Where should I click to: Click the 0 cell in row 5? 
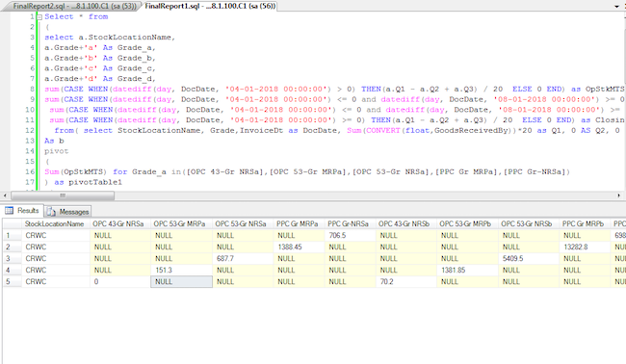click(120, 282)
